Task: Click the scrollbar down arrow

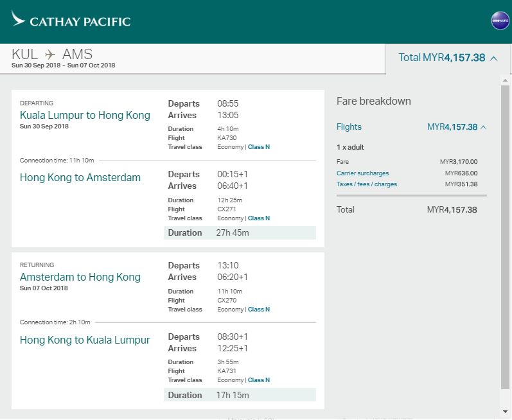Action: [x=505, y=412]
